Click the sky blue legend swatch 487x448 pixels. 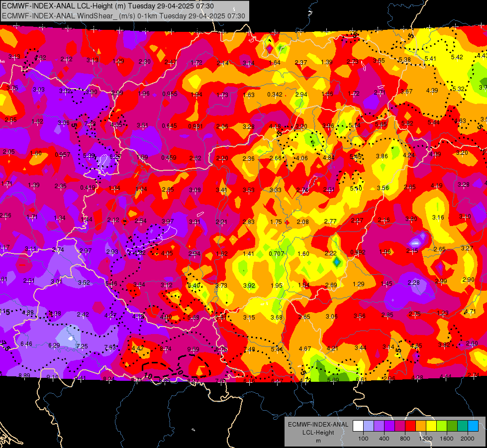pos(473,426)
